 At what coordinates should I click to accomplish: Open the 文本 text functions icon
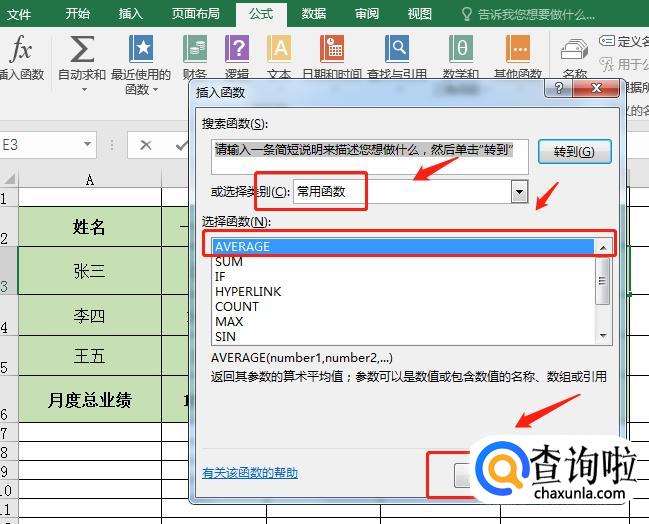[x=279, y=50]
